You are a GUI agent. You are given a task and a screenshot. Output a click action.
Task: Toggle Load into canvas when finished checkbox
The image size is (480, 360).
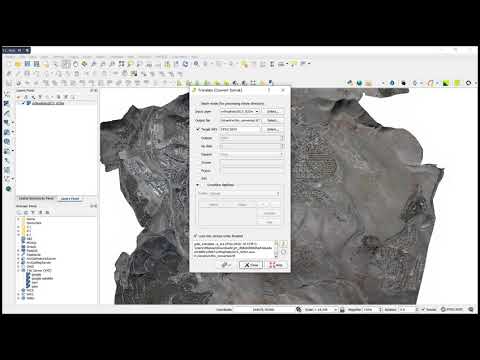[x=196, y=236]
